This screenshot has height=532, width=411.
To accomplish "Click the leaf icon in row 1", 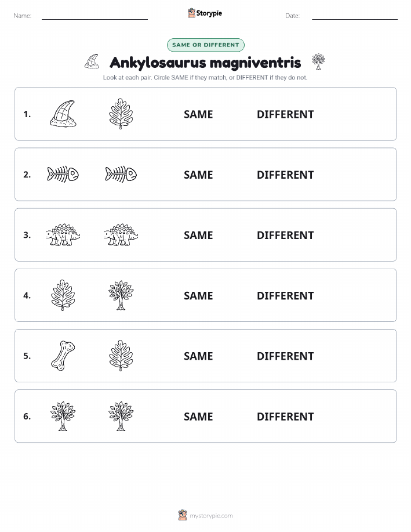I will tap(121, 114).
